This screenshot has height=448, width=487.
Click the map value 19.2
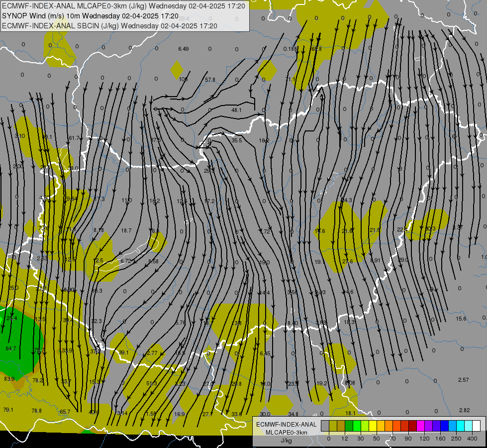tap(322, 383)
